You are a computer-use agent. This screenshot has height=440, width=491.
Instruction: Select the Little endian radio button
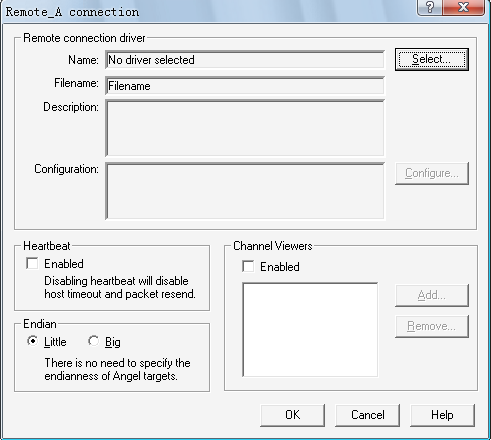click(x=33, y=341)
